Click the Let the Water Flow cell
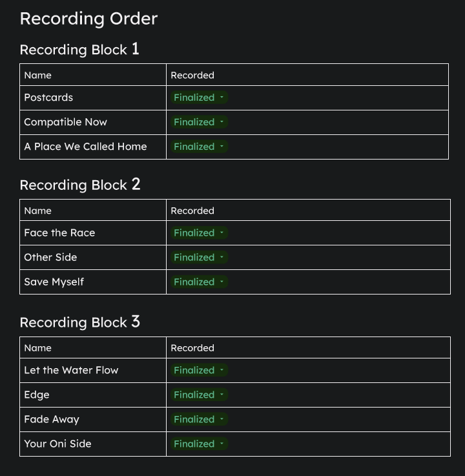The image size is (465, 476). click(x=93, y=370)
